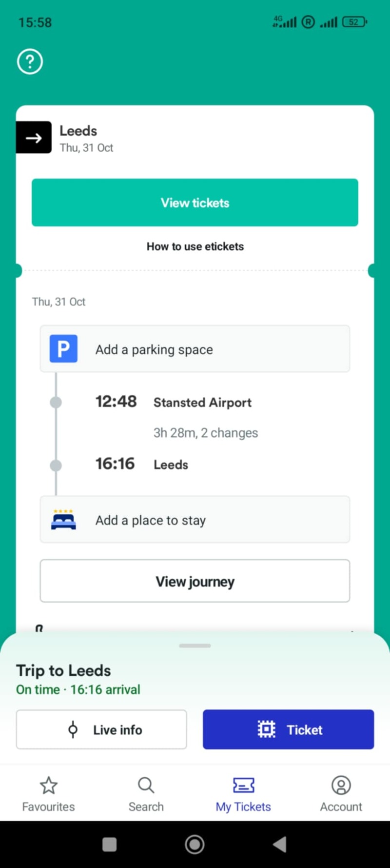Open Live info for the trip
The height and width of the screenshot is (868, 390).
(101, 729)
